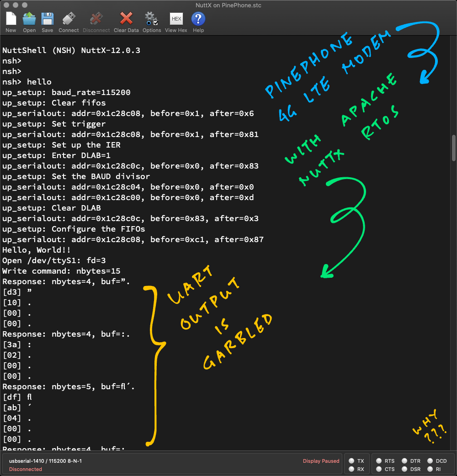Click the DCD status indicator

coord(430,461)
